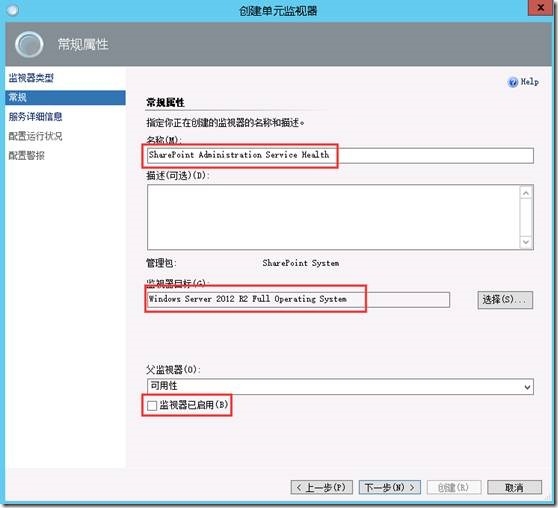This screenshot has width=558, height=508.
Task: Click the 管理包 label
Action: (x=161, y=263)
